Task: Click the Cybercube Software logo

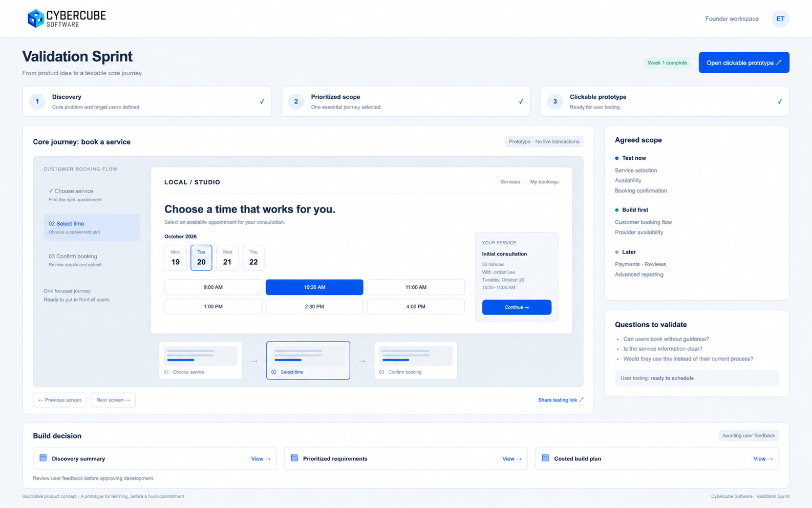Action: click(x=67, y=18)
